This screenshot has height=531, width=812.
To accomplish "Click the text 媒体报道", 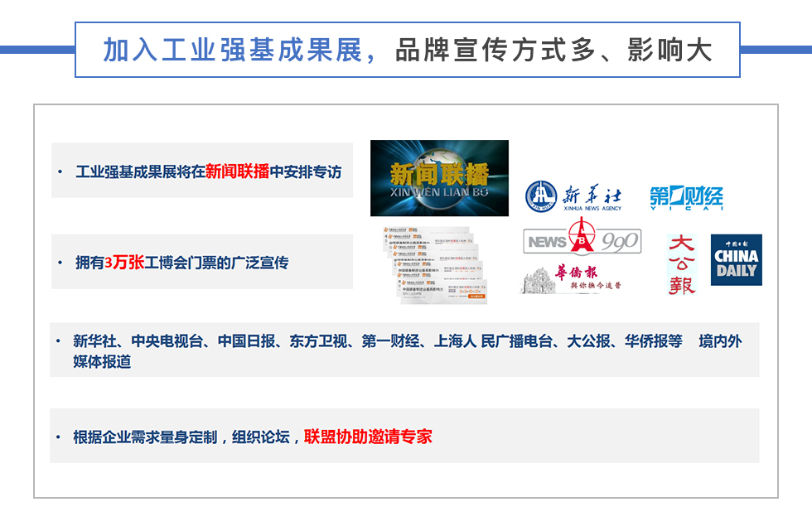I will point(102,361).
